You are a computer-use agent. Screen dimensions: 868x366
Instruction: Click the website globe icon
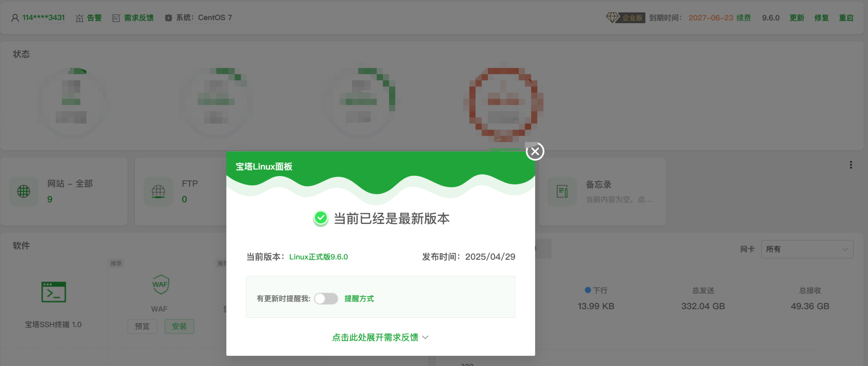[x=24, y=191]
